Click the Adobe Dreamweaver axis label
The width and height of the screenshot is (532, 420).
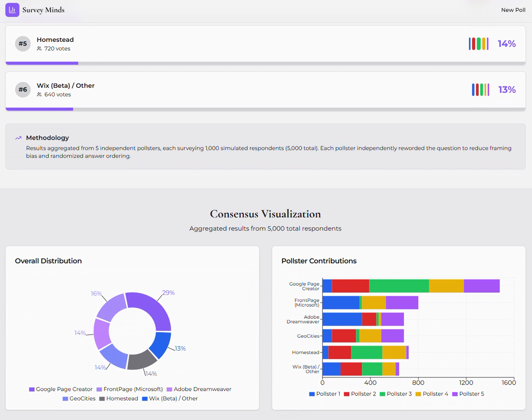(x=303, y=319)
